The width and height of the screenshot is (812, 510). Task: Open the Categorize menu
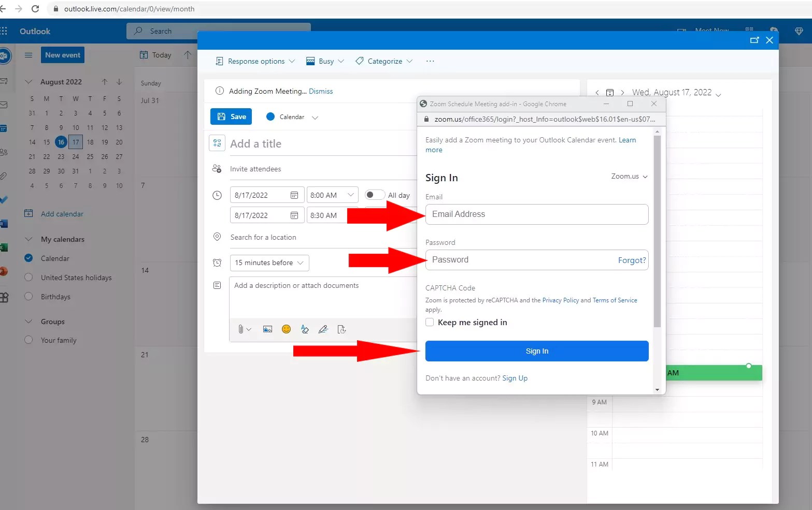click(x=383, y=61)
